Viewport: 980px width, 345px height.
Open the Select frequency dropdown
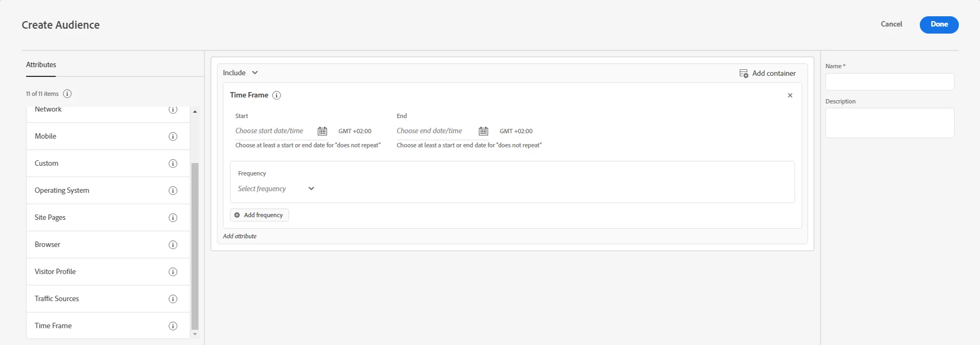click(x=276, y=188)
